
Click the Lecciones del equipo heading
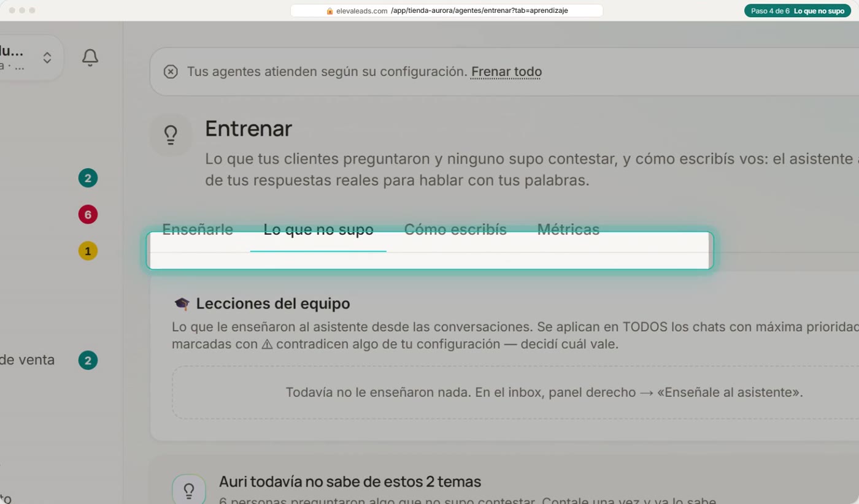click(x=273, y=304)
